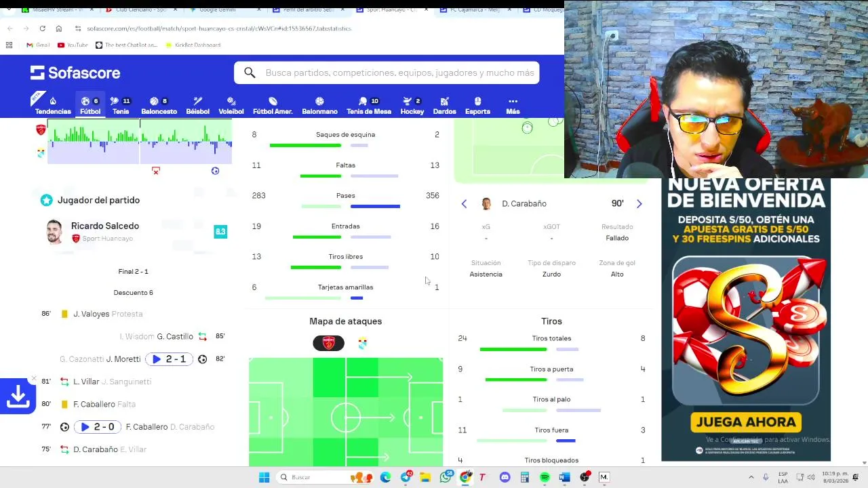This screenshot has height=488, width=868.
Task: Click the goal ball icon at 77'
Action: tap(64, 427)
